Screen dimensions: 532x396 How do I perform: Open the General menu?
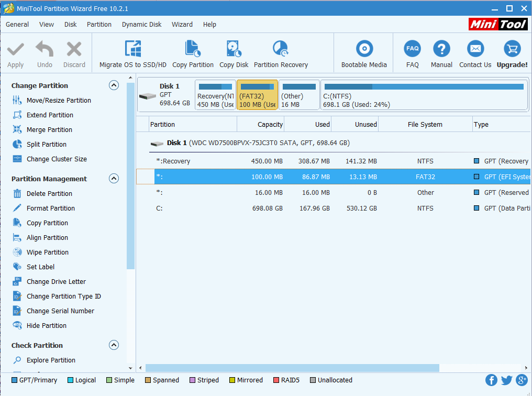pos(17,25)
